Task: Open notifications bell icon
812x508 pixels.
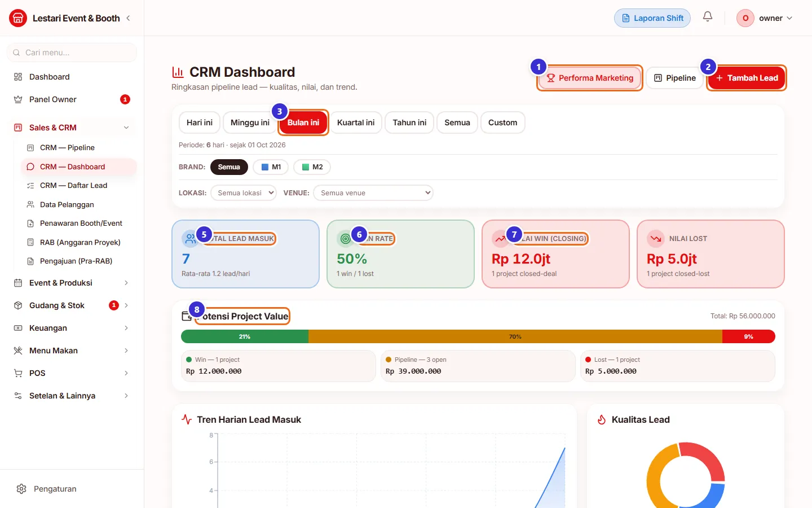Action: click(708, 17)
